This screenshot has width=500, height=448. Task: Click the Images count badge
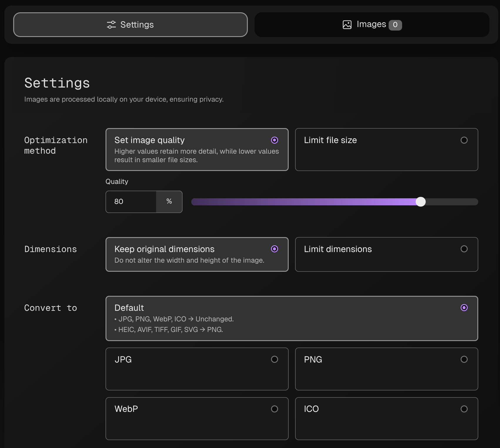(395, 25)
